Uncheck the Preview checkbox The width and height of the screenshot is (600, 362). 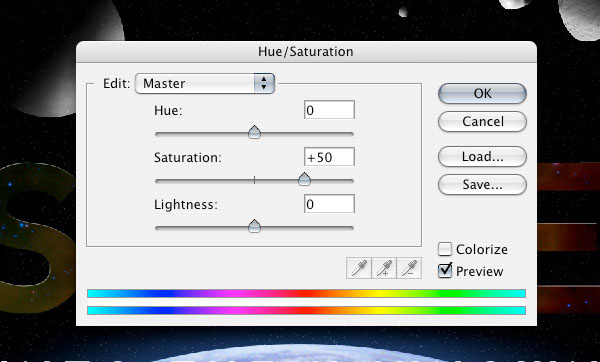pyautogui.click(x=445, y=271)
